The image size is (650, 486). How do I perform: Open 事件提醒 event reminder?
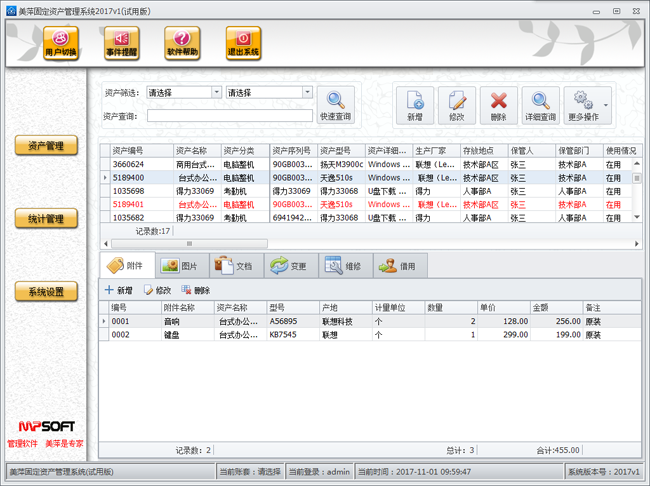tap(121, 43)
